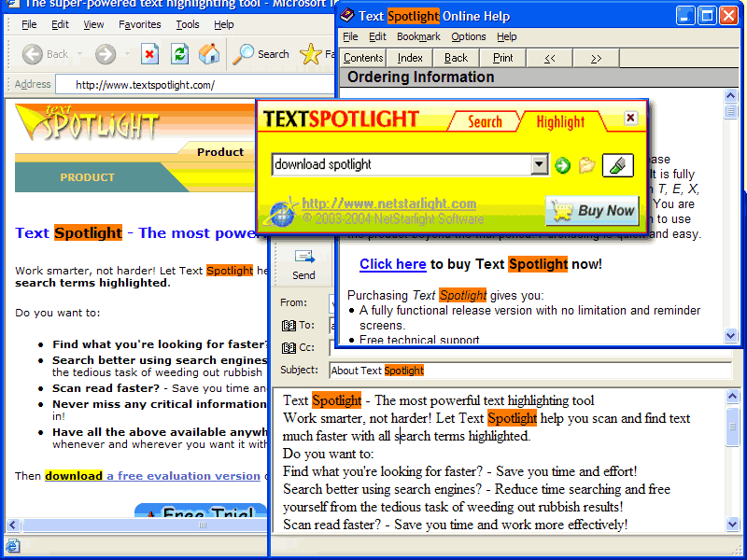Click the globe logo icon in TextSpotlight
This screenshot has height=560, width=747.
click(x=282, y=212)
